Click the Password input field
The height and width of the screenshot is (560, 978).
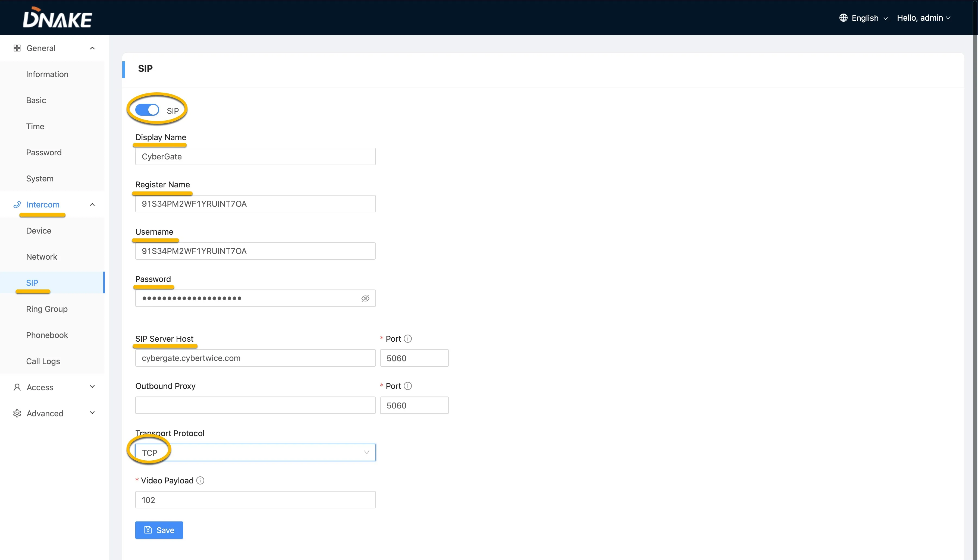tap(255, 298)
